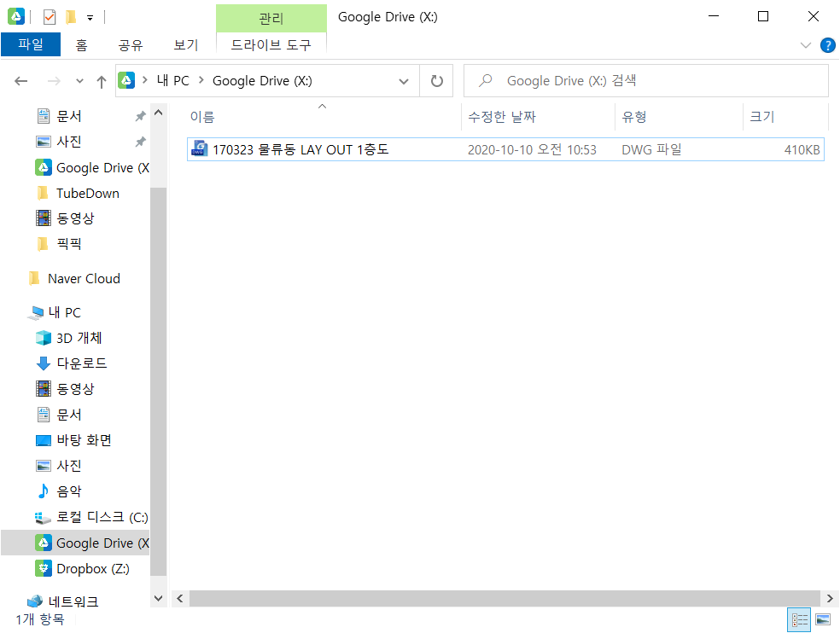The height and width of the screenshot is (633, 840).
Task: Click the 2020-10-10 오전 10:53 date cell
Action: tap(532, 150)
